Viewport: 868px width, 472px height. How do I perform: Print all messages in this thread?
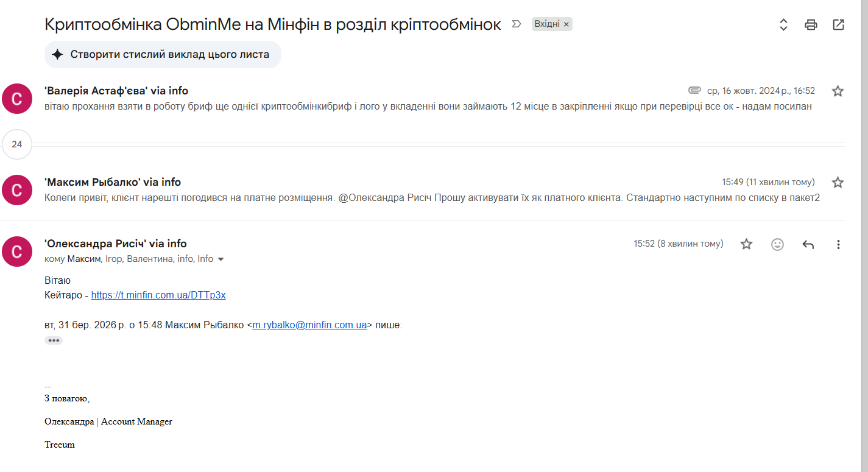click(811, 25)
